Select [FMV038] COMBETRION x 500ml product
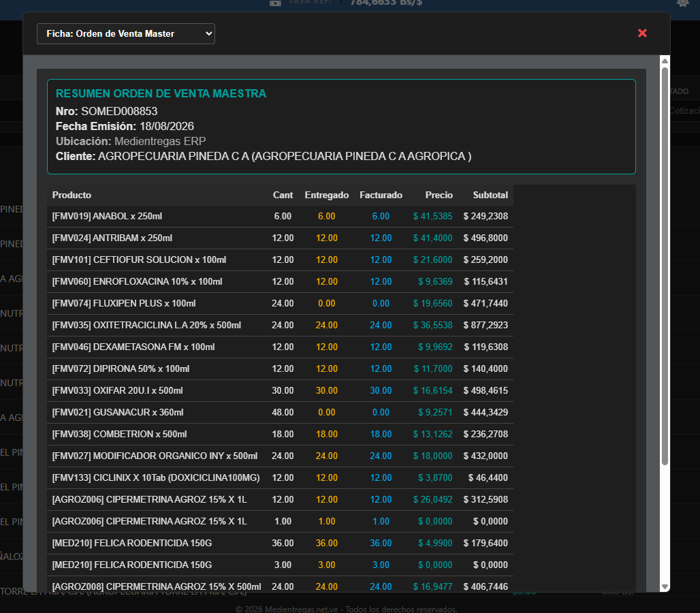This screenshot has width=700, height=613. tap(119, 435)
